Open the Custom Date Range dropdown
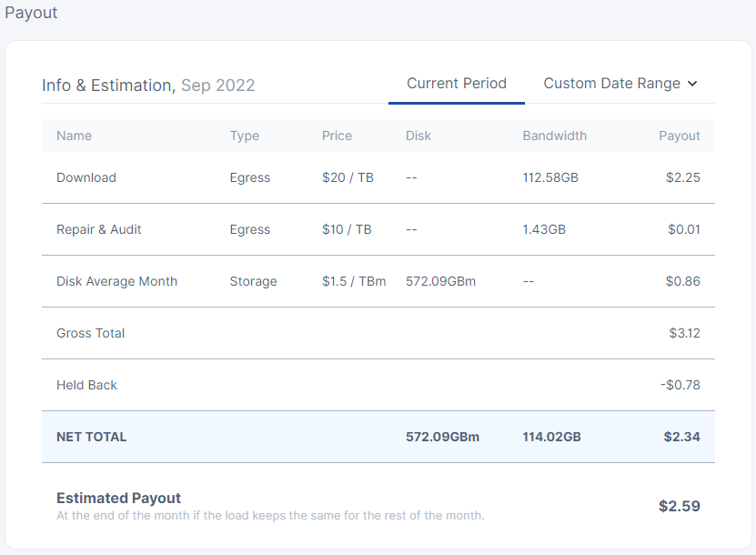The image size is (756, 555). [620, 84]
